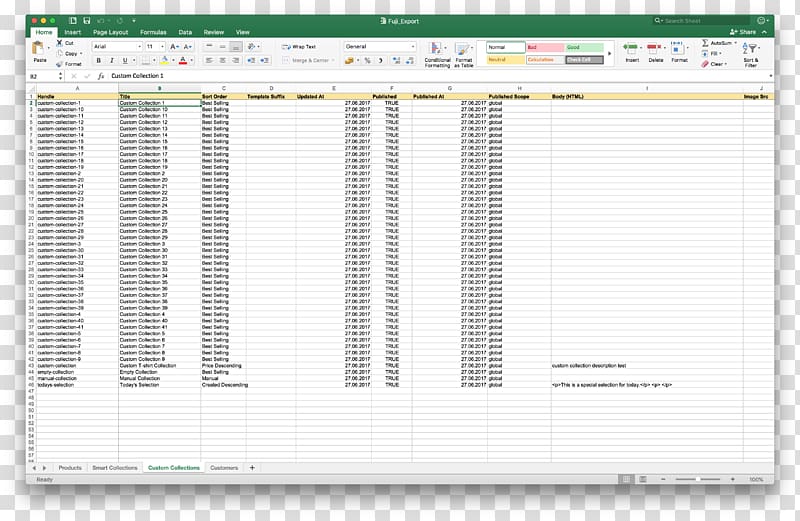Open the Formulas ribbon tab

click(x=153, y=32)
